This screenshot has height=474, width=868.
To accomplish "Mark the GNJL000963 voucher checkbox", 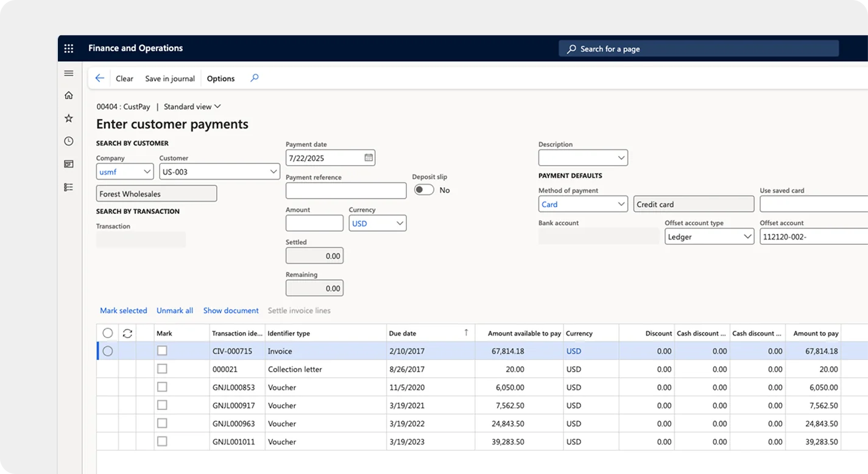I will [162, 423].
